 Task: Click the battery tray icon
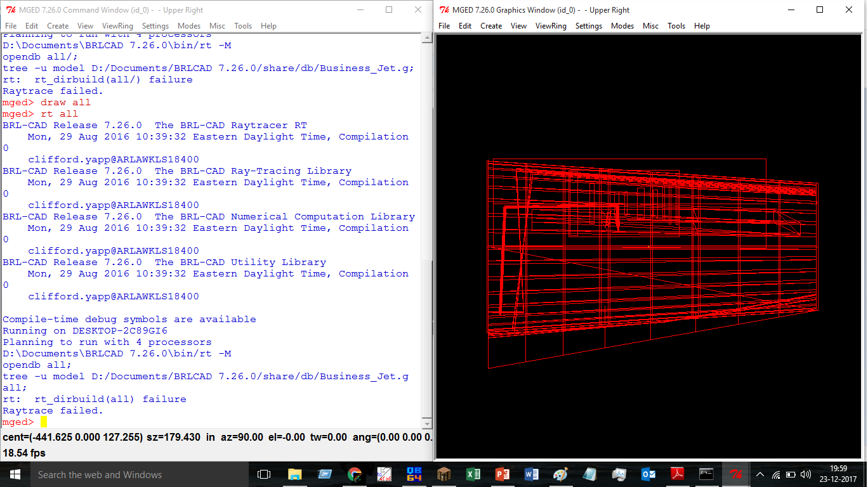coord(791,474)
